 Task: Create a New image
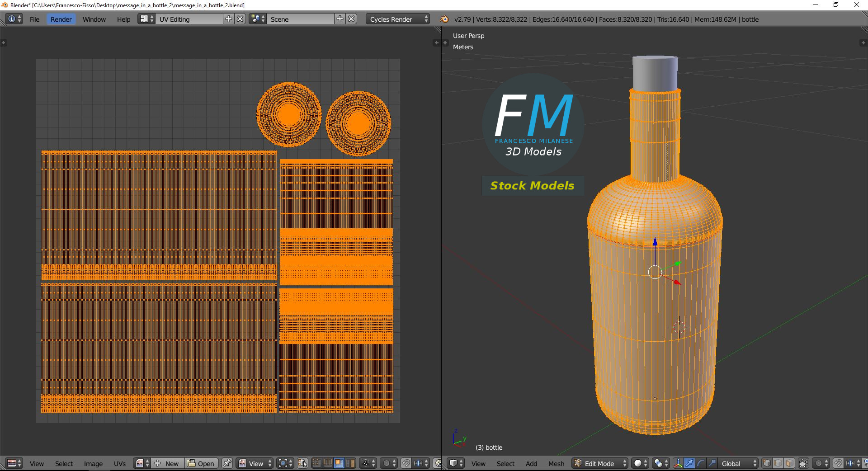[x=167, y=463]
